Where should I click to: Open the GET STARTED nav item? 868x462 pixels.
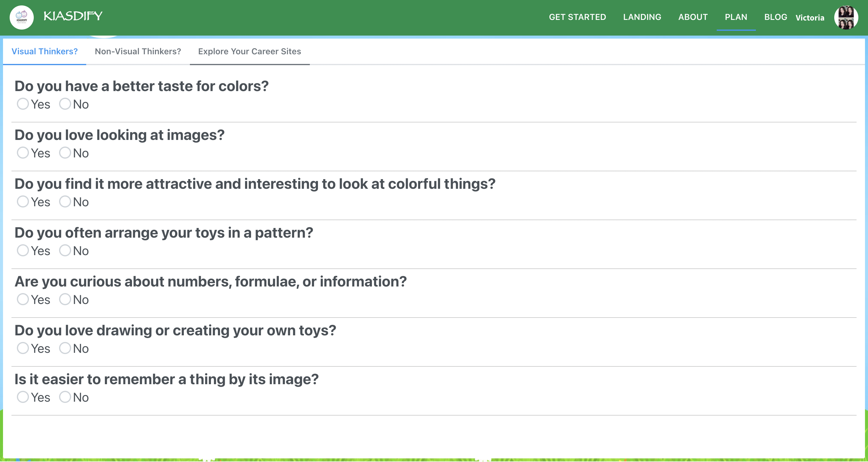[577, 17]
